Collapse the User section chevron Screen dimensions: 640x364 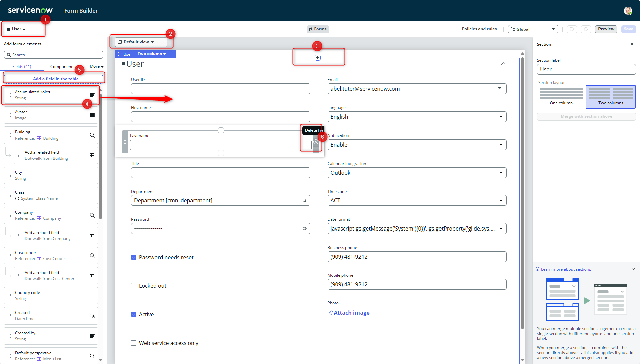point(503,64)
